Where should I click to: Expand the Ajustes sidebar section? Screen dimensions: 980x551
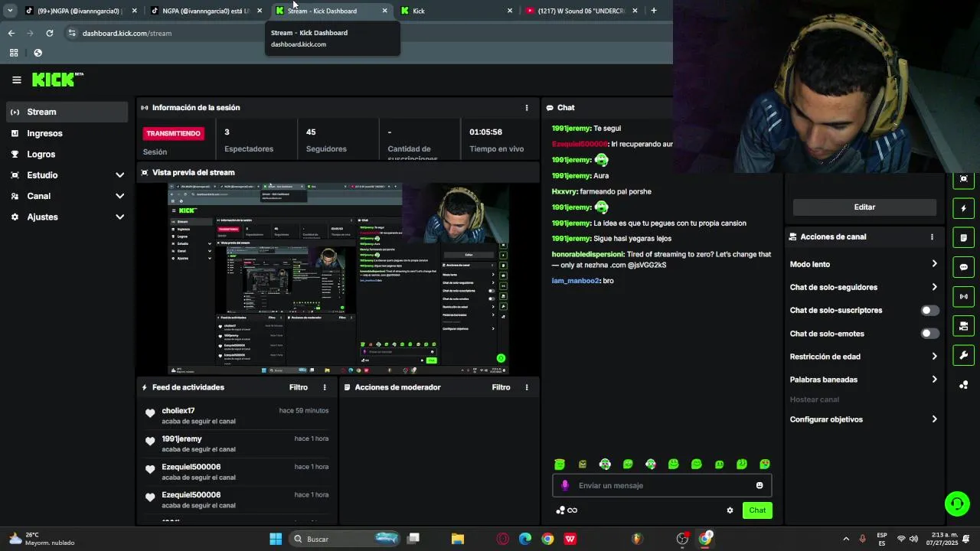point(67,217)
